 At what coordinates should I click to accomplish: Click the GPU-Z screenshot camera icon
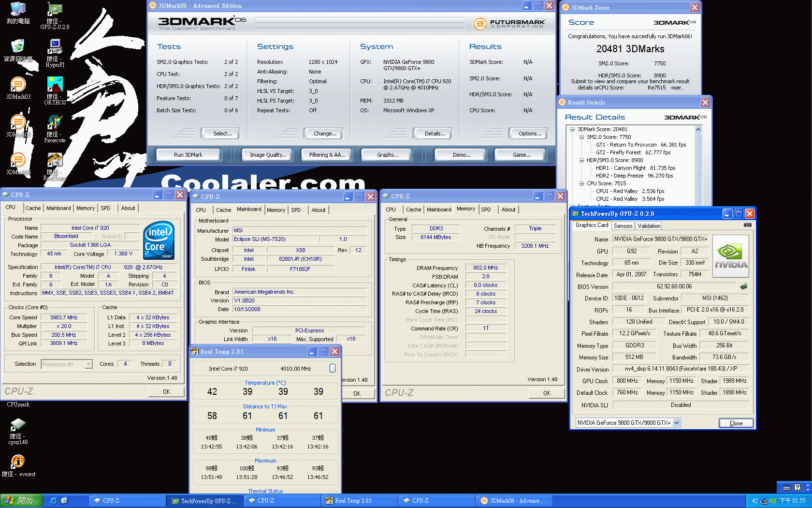[x=747, y=225]
